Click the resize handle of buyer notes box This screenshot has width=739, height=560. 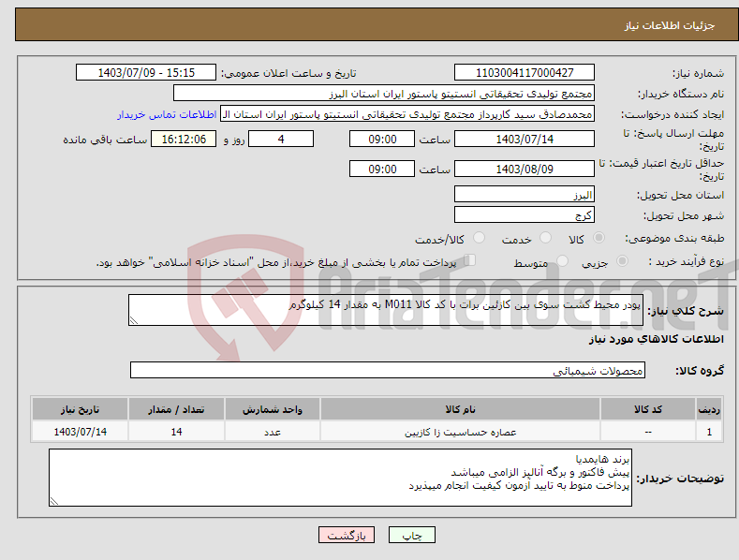(54, 502)
